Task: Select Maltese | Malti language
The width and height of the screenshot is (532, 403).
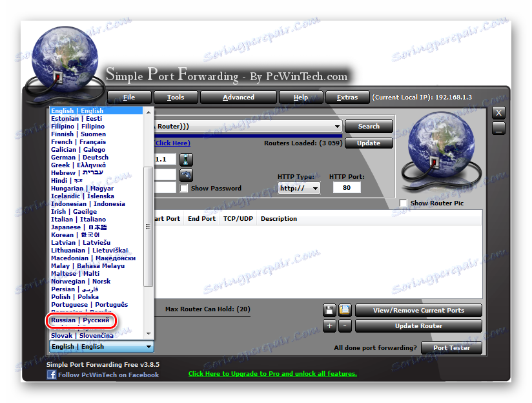Action: 96,274
